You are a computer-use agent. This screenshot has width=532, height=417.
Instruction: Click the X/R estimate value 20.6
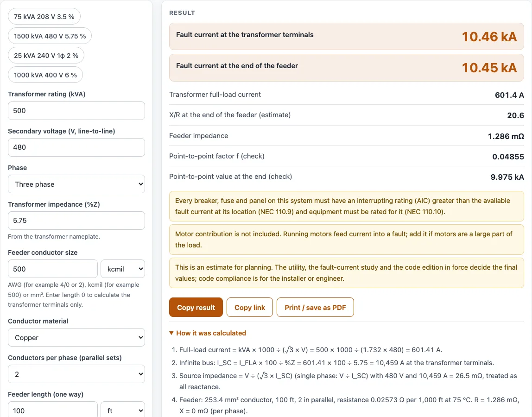(515, 115)
